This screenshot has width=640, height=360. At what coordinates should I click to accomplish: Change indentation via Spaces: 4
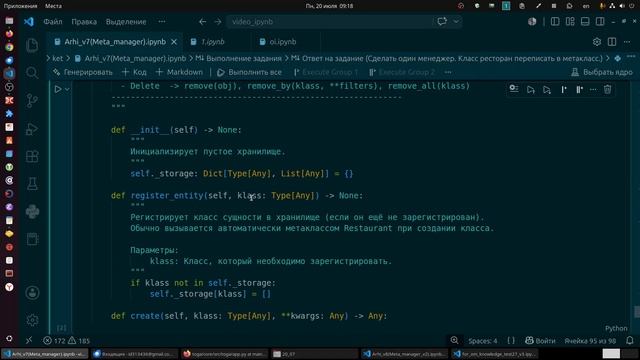482,340
